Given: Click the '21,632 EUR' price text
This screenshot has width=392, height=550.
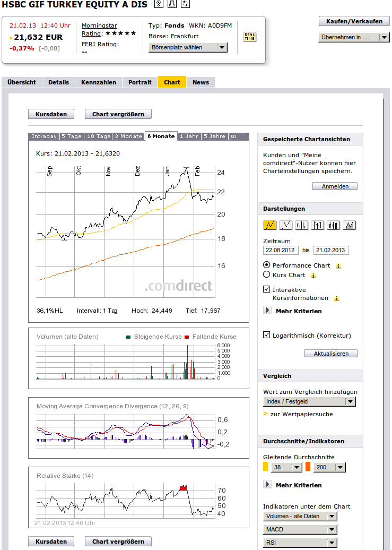Looking at the screenshot, I should [38, 37].
